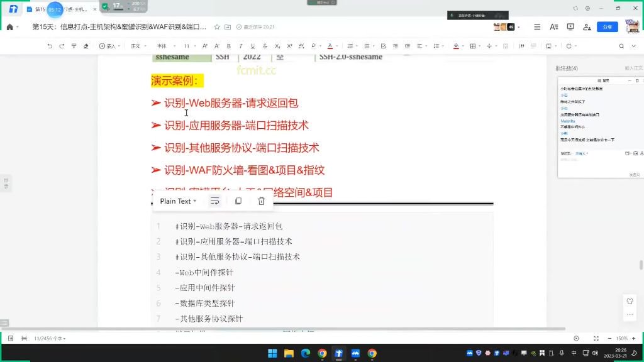The height and width of the screenshot is (362, 644).
Task: Open the font color dropdown arrow
Action: pos(337,46)
